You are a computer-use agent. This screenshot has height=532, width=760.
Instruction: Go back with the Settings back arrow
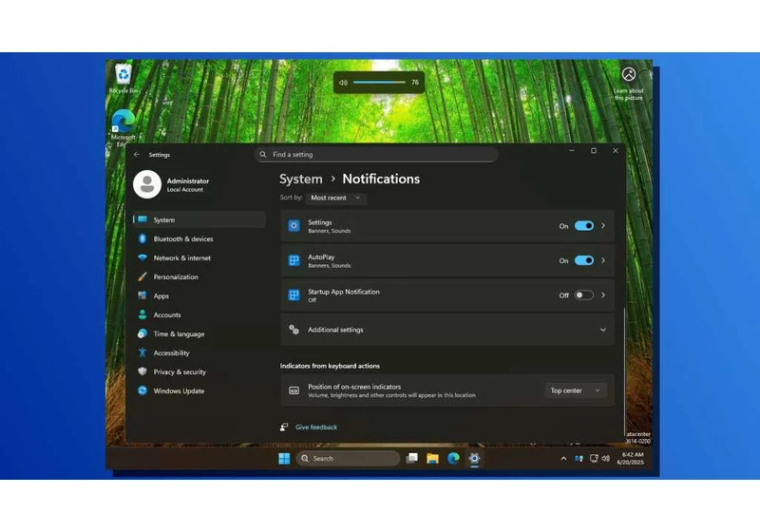pyautogui.click(x=137, y=155)
